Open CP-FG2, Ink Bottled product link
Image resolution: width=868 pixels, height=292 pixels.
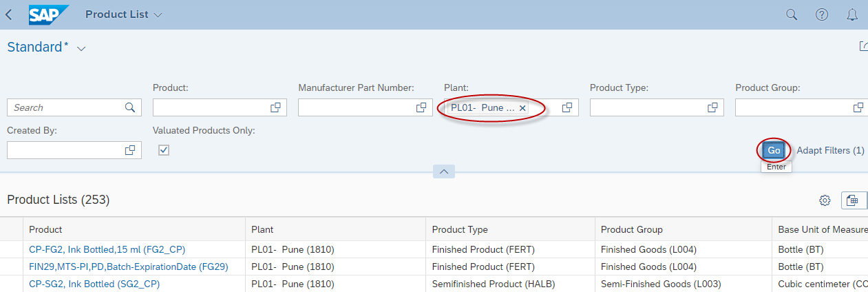coord(107,249)
